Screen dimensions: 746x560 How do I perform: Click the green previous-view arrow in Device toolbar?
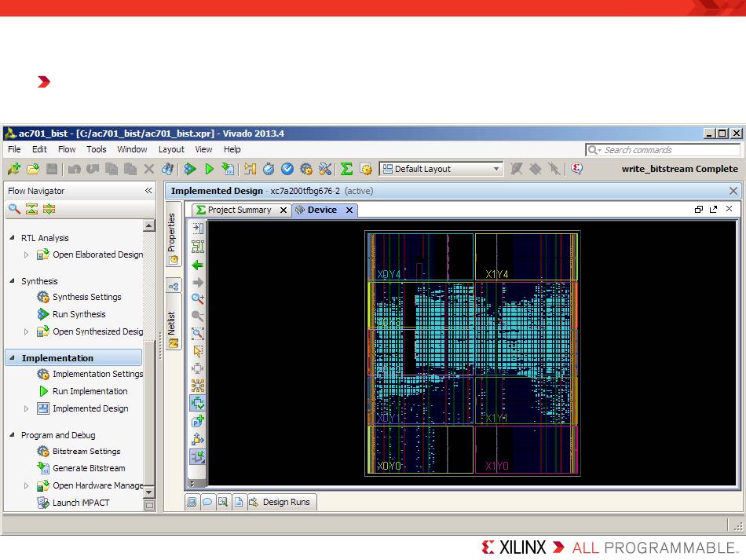pos(198,265)
